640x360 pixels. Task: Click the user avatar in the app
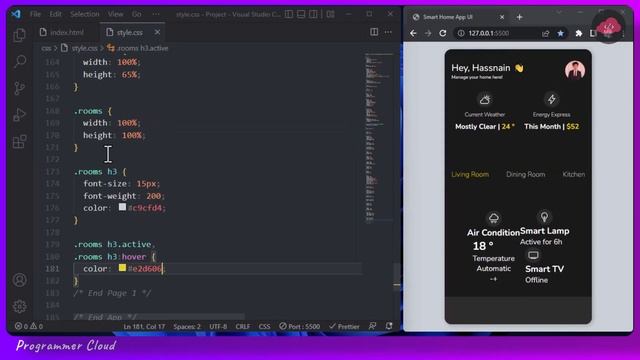(x=575, y=70)
